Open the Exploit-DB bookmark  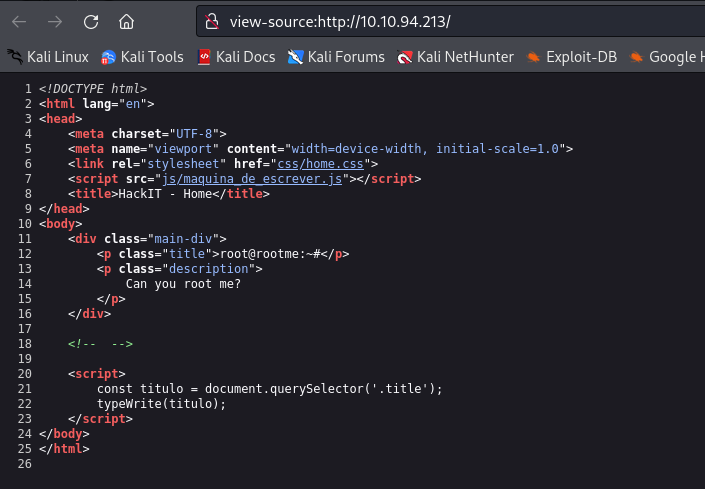pyautogui.click(x=572, y=57)
